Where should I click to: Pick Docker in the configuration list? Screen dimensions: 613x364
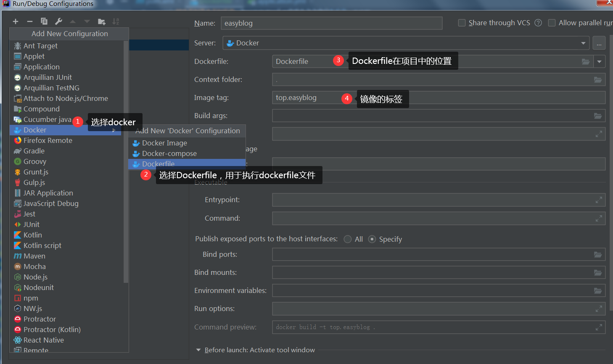tap(66, 130)
